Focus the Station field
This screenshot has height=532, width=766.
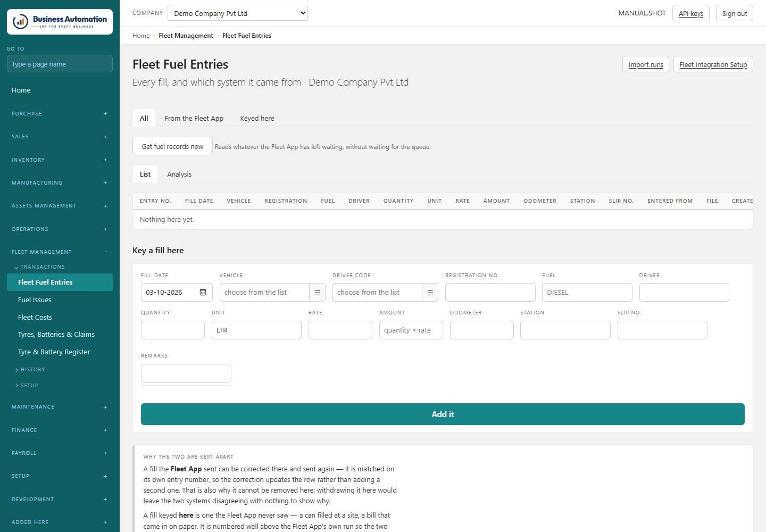click(x=565, y=330)
